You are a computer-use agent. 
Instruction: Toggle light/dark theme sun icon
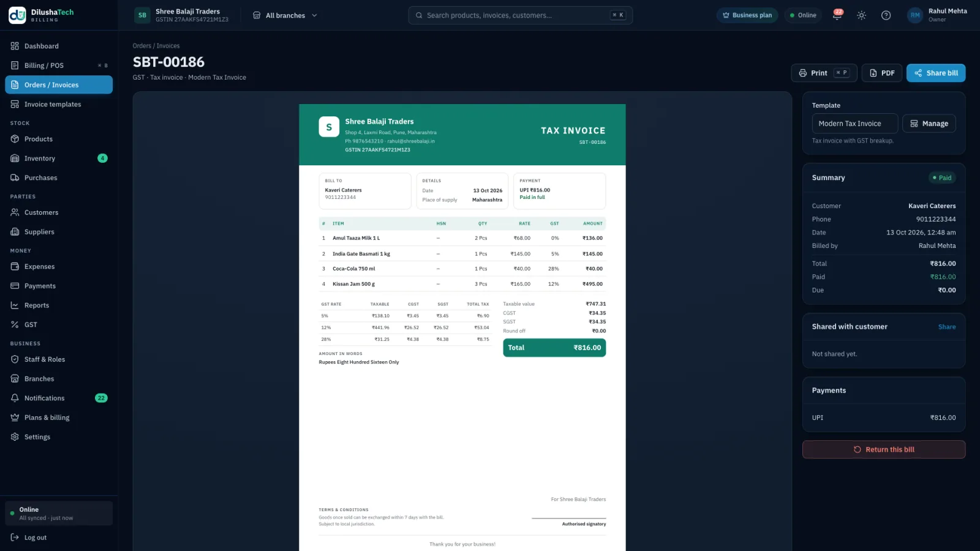[x=861, y=15]
